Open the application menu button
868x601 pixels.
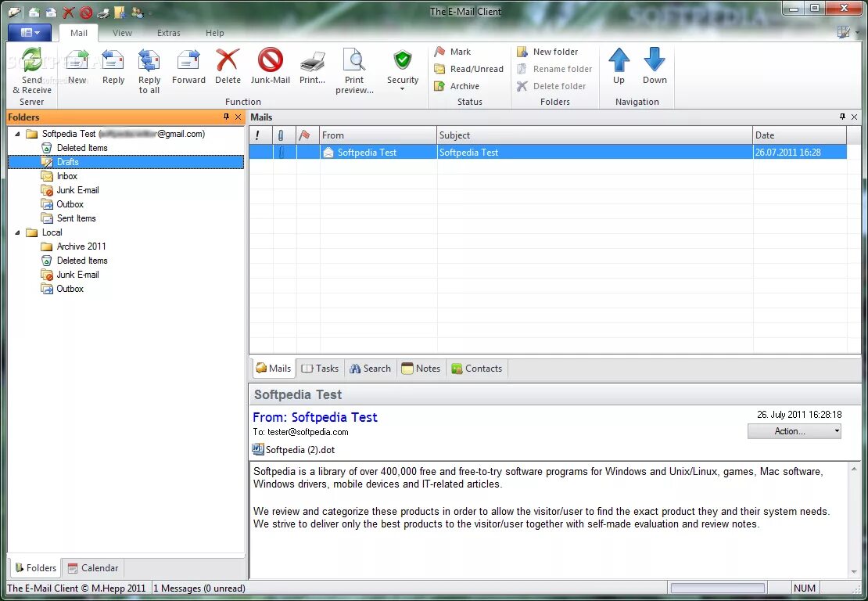[x=30, y=33]
